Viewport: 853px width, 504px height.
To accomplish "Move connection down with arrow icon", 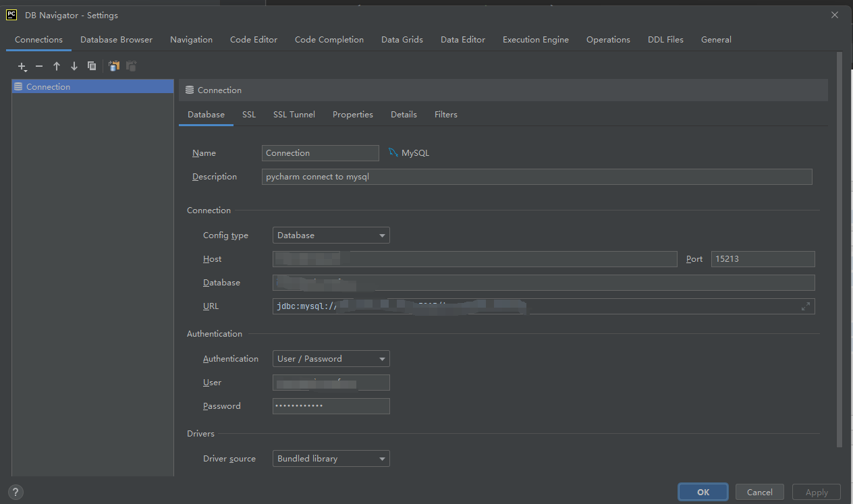I will 74,66.
